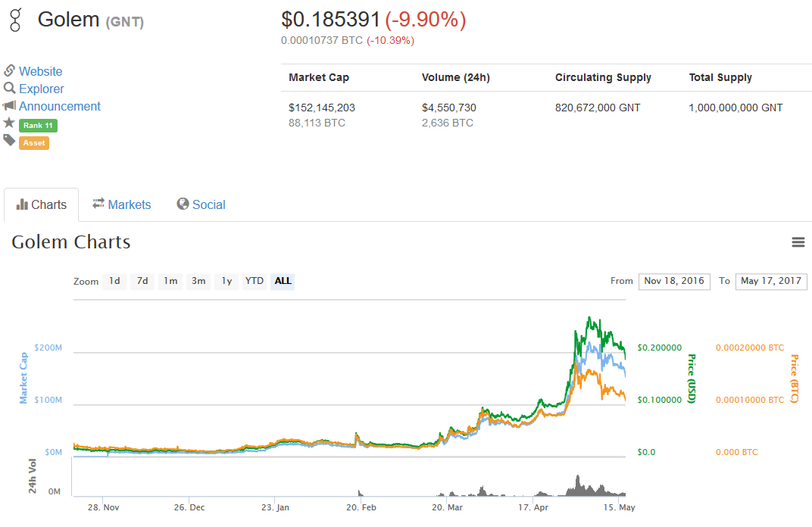Screen dimensions: 812x527
Task: Open the Website link
Action: coord(40,71)
